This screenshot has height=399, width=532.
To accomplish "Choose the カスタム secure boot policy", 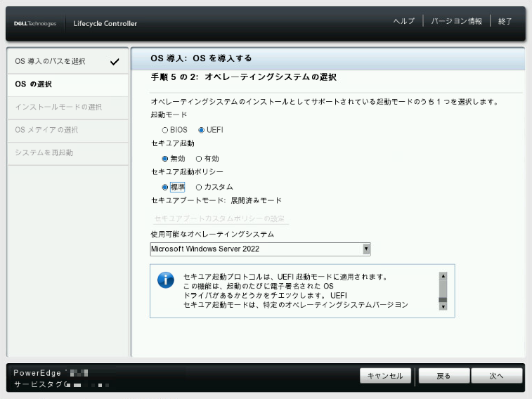I will coord(199,187).
